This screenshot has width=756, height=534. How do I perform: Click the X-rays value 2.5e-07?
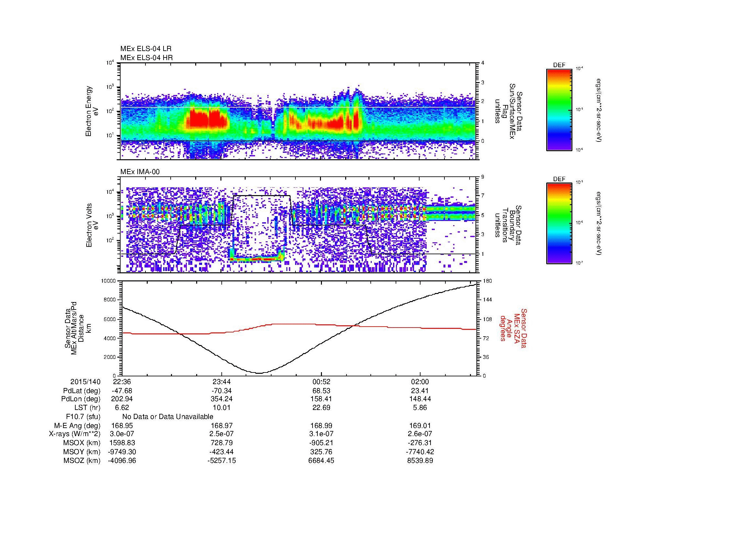[222, 434]
